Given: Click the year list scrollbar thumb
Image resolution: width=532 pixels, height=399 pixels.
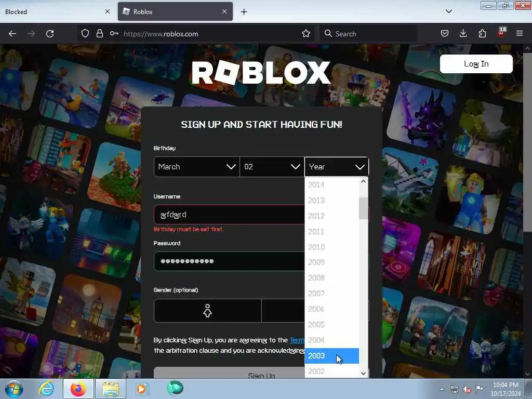Looking at the screenshot, I should pyautogui.click(x=363, y=208).
